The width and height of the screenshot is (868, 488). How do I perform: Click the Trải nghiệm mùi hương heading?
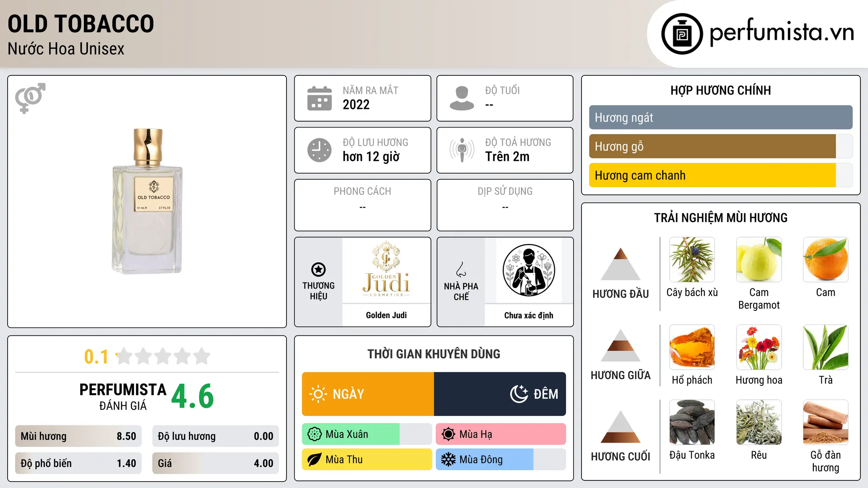pyautogui.click(x=721, y=218)
